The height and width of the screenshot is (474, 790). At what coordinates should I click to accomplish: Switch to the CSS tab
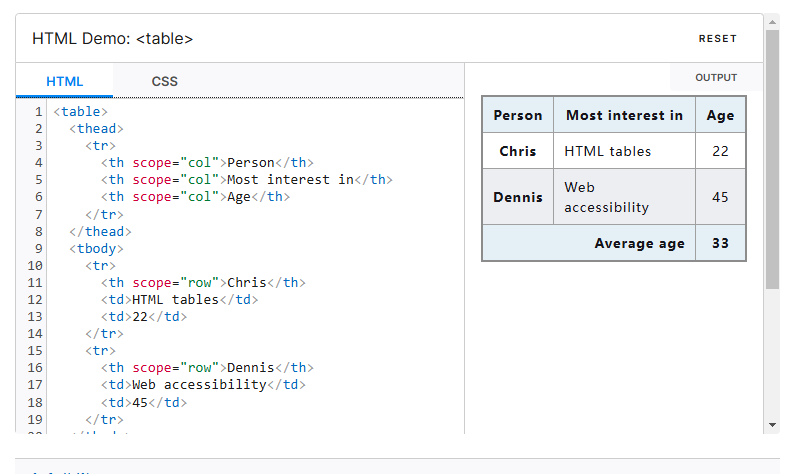tap(164, 81)
